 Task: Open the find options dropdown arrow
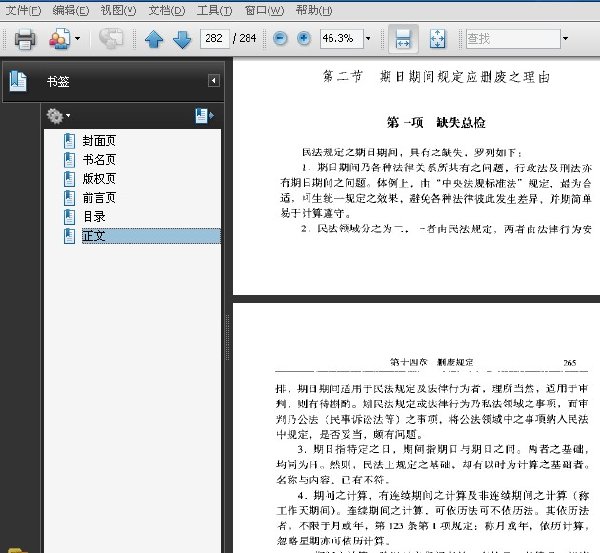point(565,38)
